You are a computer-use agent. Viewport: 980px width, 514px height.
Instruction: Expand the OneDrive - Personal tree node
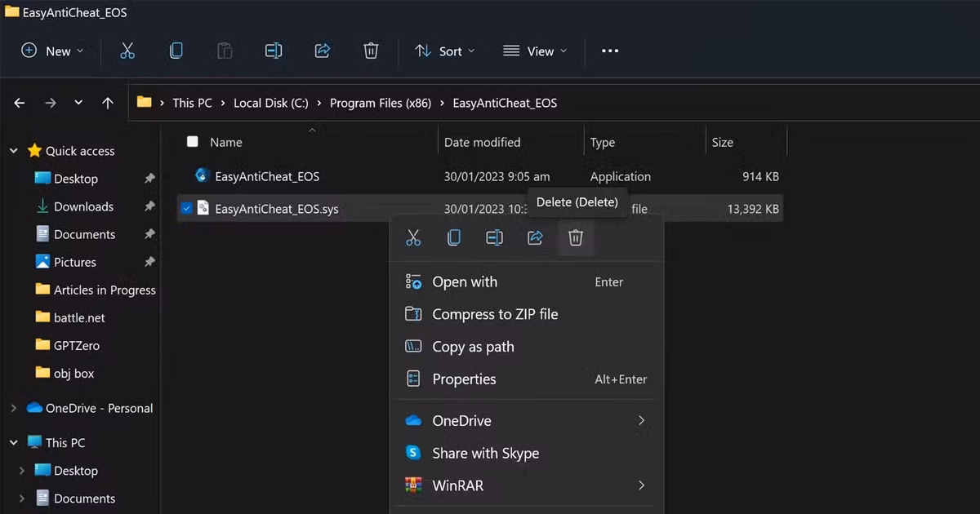[14, 408]
